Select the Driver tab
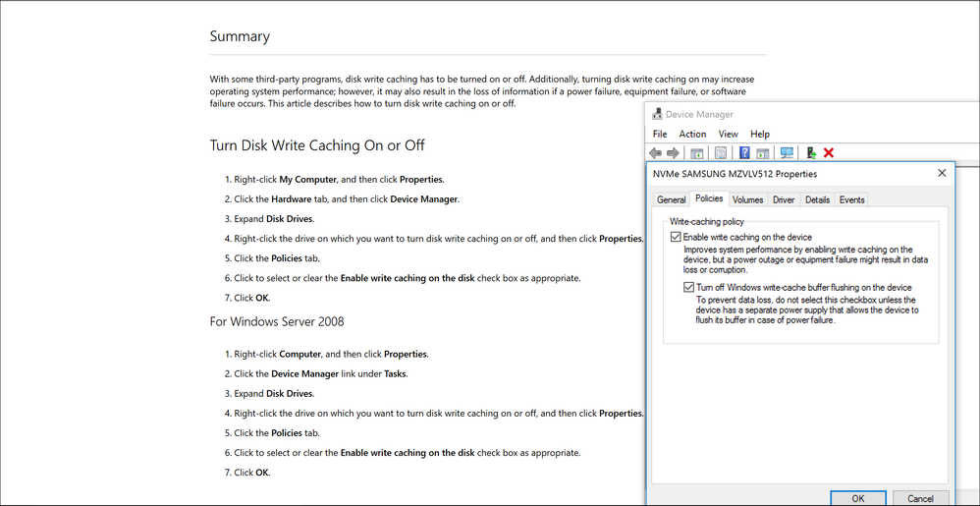 [784, 199]
